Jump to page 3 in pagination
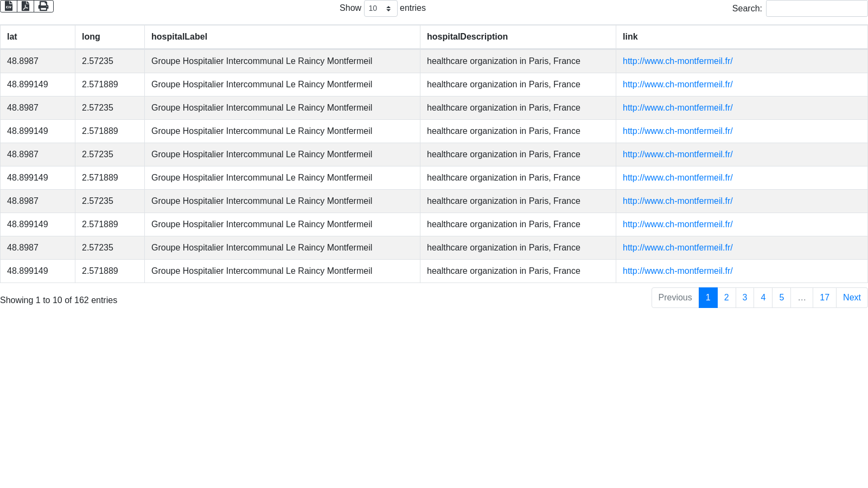868x488 pixels. tap(745, 298)
